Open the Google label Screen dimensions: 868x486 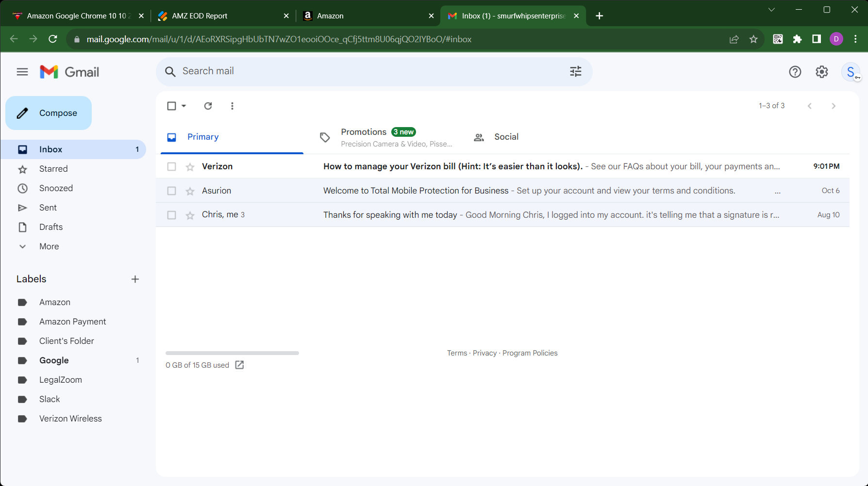(x=73, y=360)
